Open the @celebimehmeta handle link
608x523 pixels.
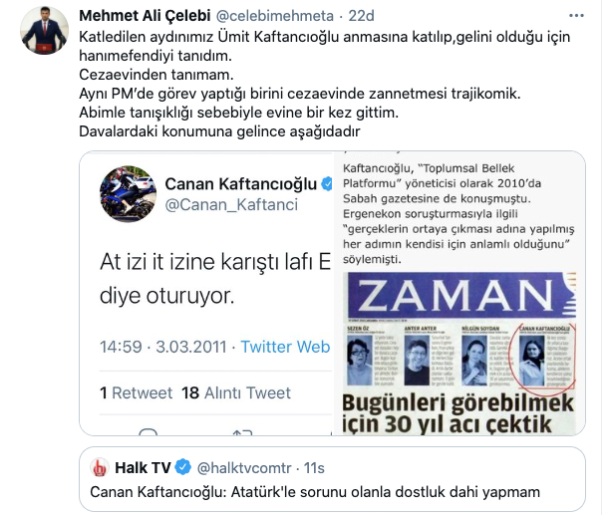274,16
